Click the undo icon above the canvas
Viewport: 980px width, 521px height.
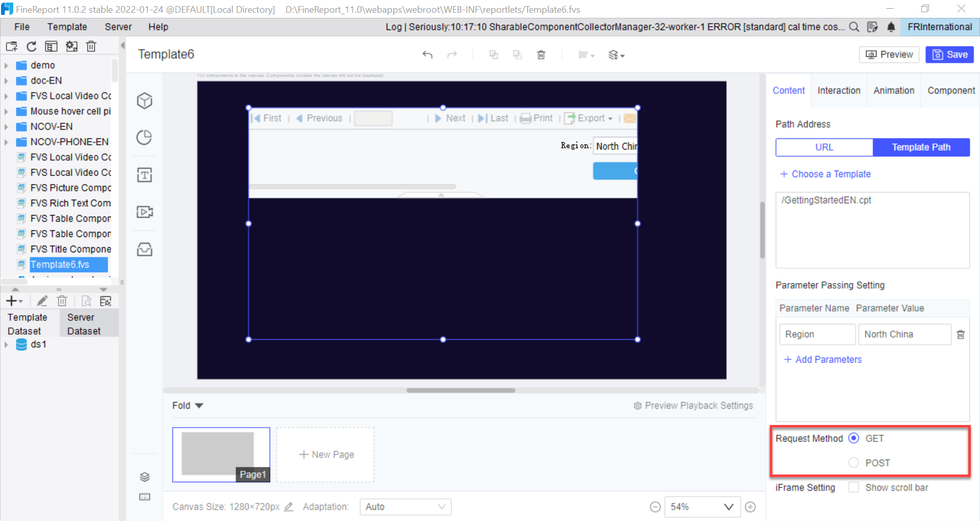(x=428, y=55)
